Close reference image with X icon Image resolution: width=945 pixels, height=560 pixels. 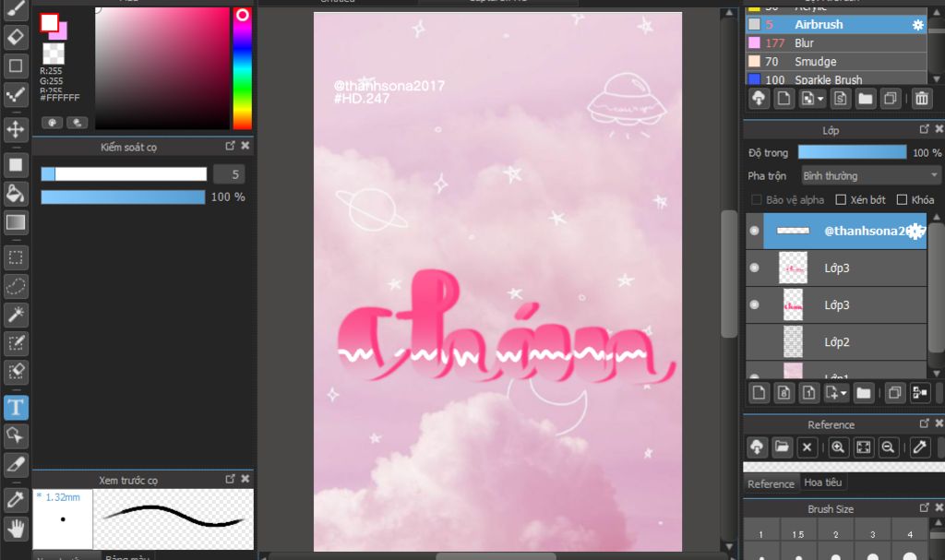(807, 447)
